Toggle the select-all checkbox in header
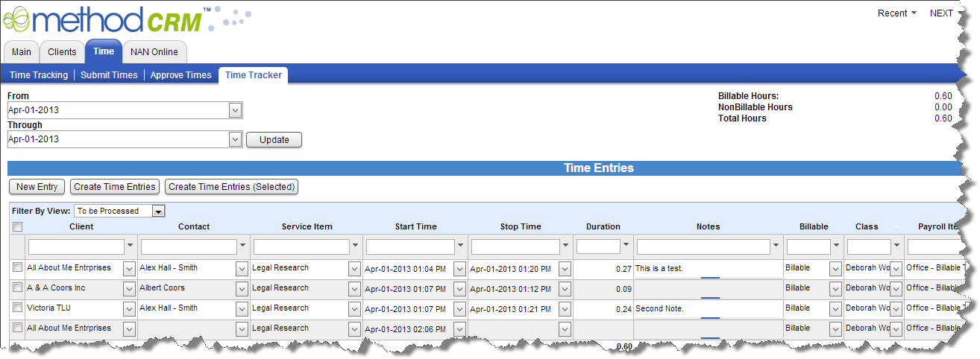 17,227
